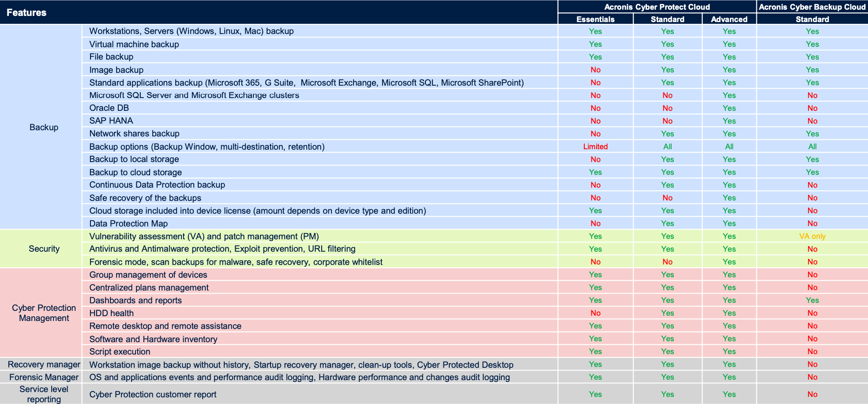868x404 pixels.
Task: Click the red Limited value cell
Action: (595, 147)
